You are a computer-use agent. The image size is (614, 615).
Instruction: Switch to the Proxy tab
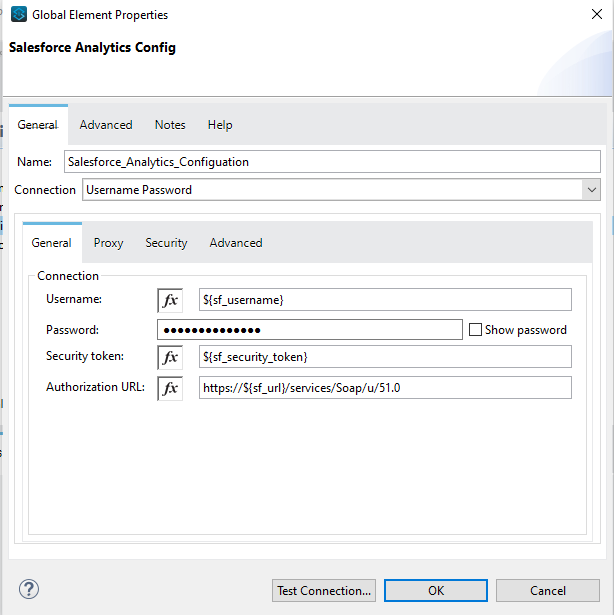tap(108, 243)
